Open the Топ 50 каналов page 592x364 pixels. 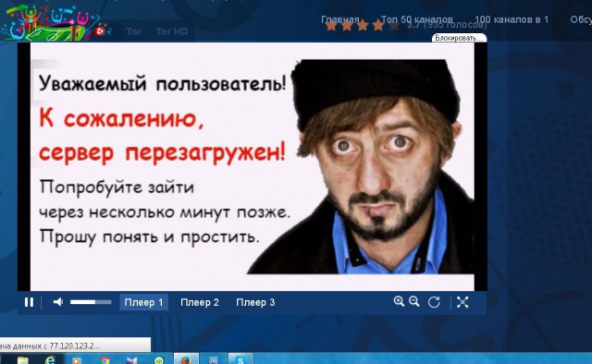pos(416,19)
